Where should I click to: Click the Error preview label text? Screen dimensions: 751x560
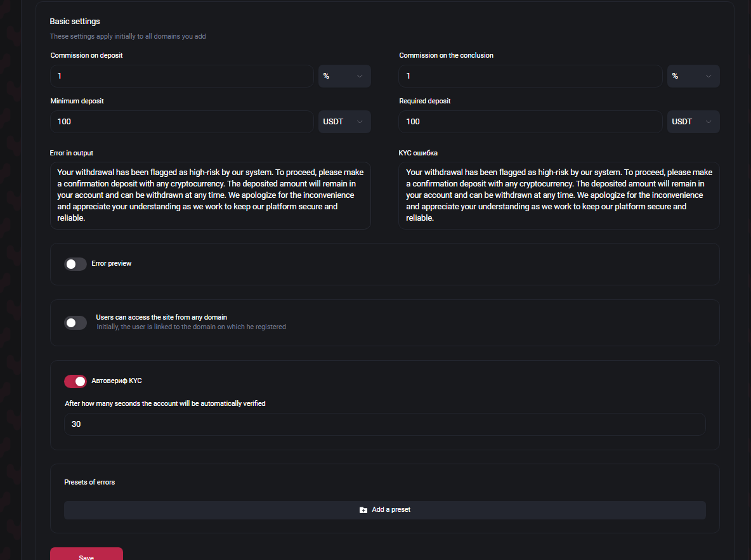[x=111, y=263]
